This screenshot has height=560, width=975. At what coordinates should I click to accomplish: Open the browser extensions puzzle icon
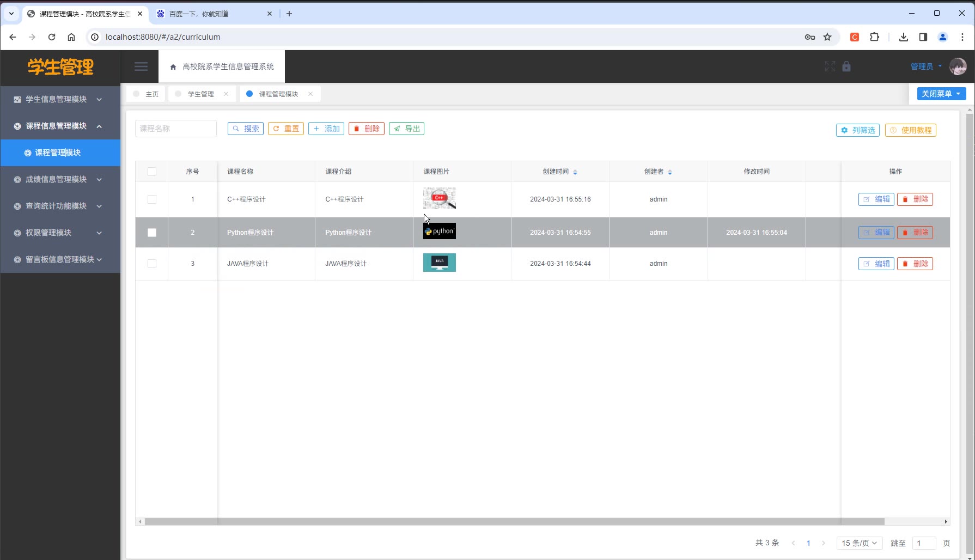875,37
